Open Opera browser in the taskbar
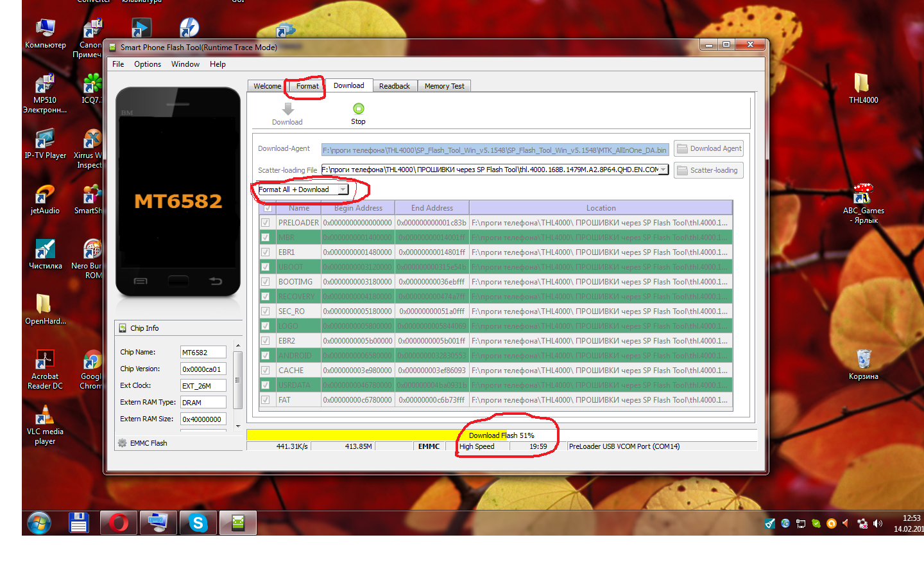The height and width of the screenshot is (578, 924). click(119, 523)
